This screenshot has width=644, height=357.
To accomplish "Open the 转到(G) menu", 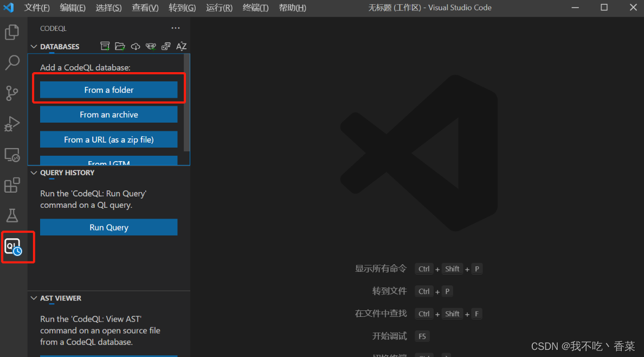I will [182, 8].
